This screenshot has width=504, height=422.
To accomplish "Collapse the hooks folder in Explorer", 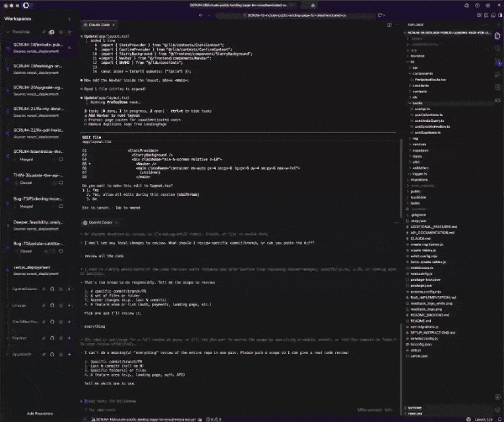I will click(417, 103).
